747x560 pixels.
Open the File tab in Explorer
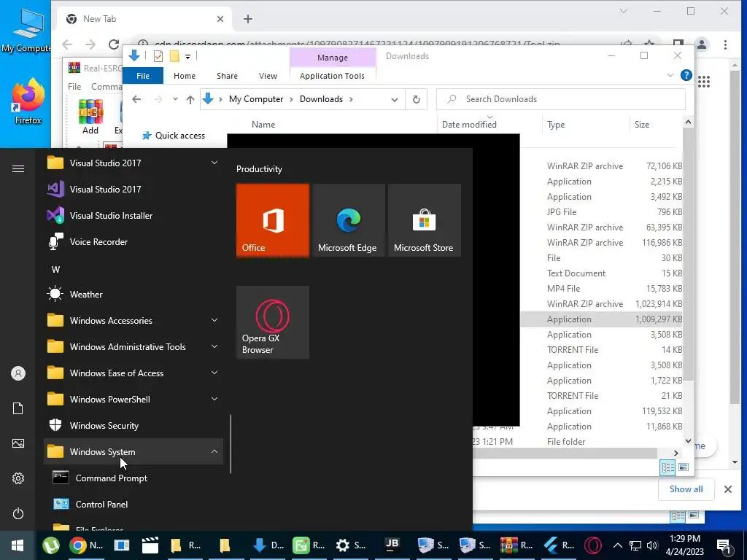pyautogui.click(x=143, y=76)
